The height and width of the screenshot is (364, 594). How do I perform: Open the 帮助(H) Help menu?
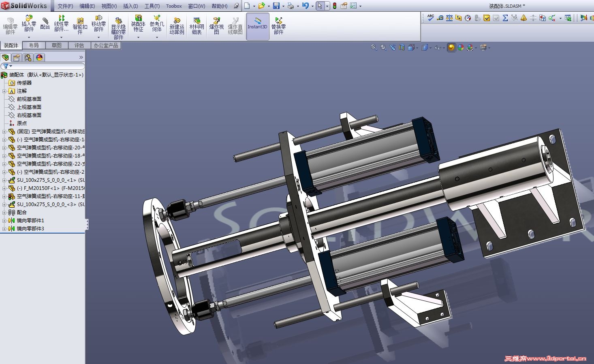click(x=219, y=6)
